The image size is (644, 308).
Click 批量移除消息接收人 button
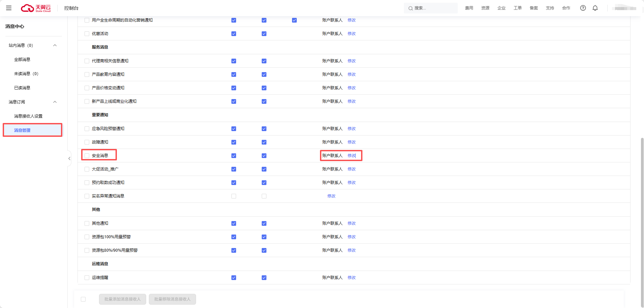172,299
